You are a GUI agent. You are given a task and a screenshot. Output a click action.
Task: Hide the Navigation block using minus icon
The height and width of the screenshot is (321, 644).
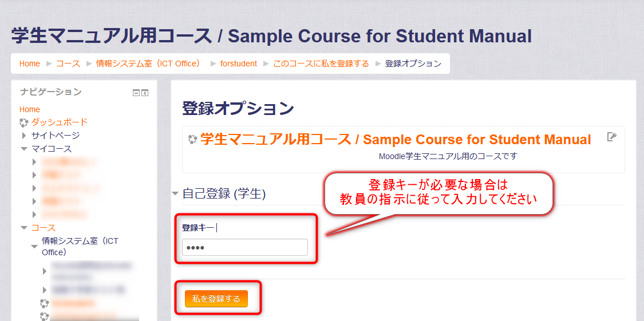tap(136, 93)
